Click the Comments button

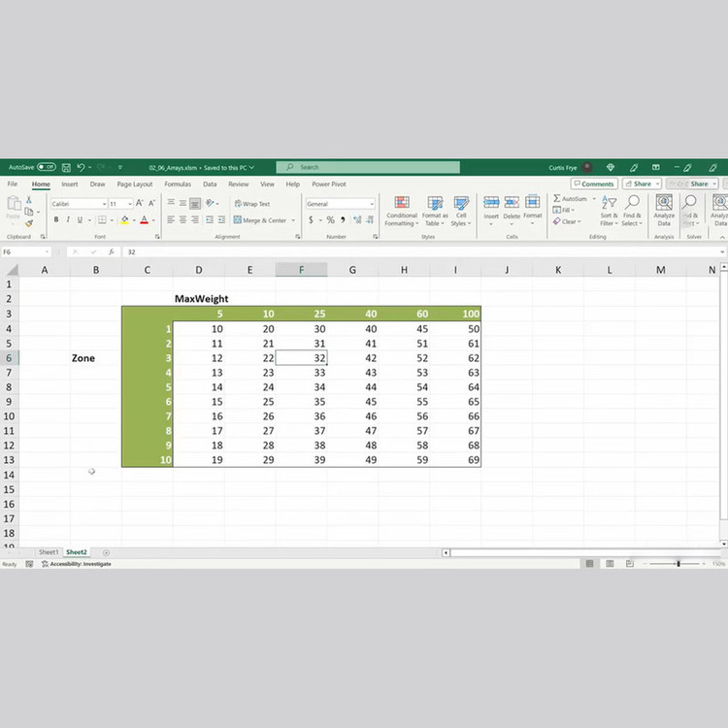594,183
